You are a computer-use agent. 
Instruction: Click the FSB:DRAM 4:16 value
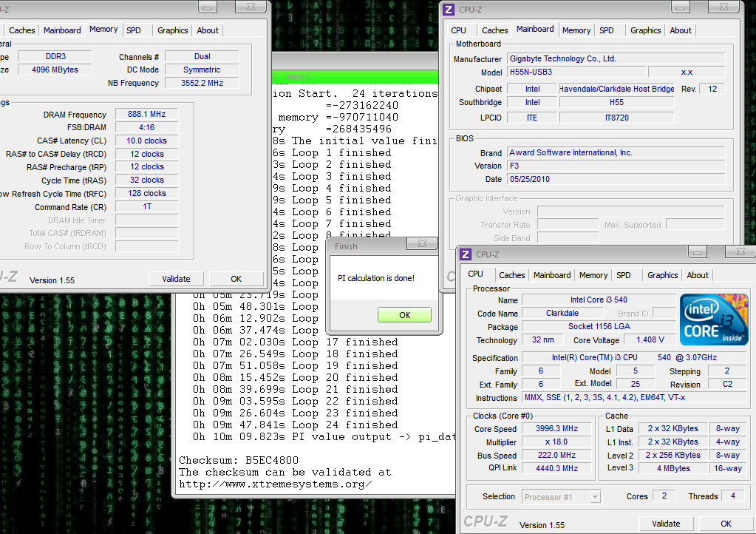(x=146, y=127)
